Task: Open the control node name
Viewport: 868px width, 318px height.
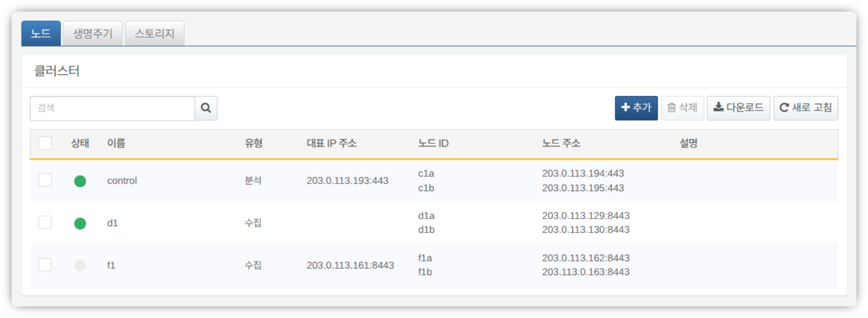Action: pyautogui.click(x=122, y=181)
